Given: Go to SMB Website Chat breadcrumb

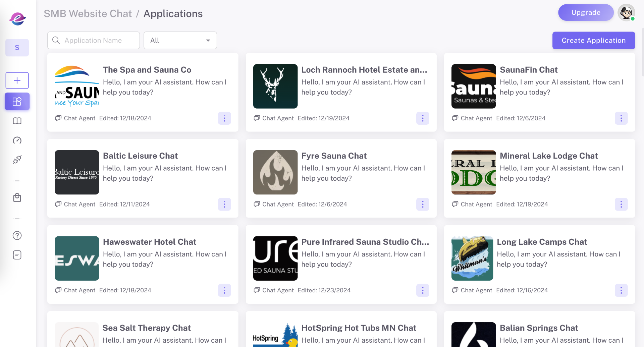Looking at the screenshot, I should (88, 14).
